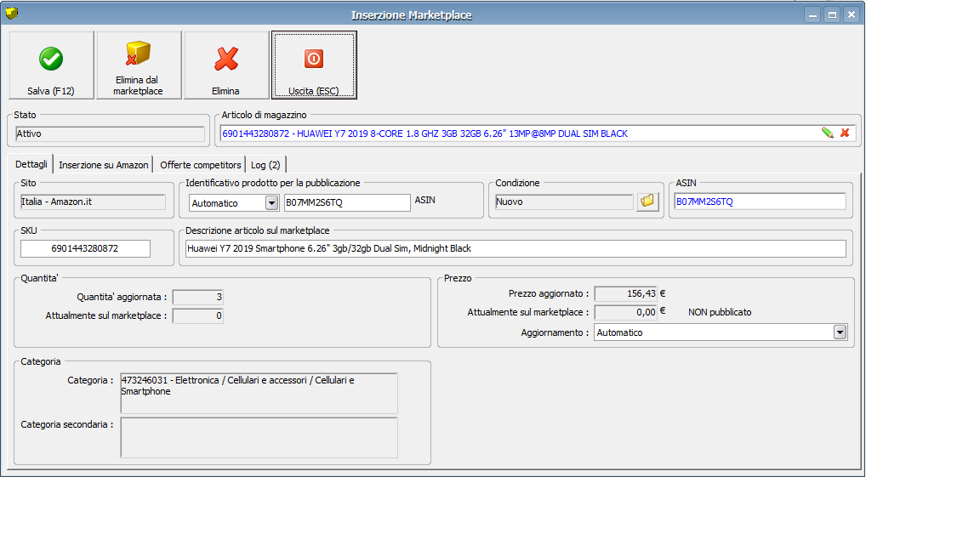Image resolution: width=980 pixels, height=551 pixels.
Task: Click the empty Categoria secondaria box
Action: [259, 437]
